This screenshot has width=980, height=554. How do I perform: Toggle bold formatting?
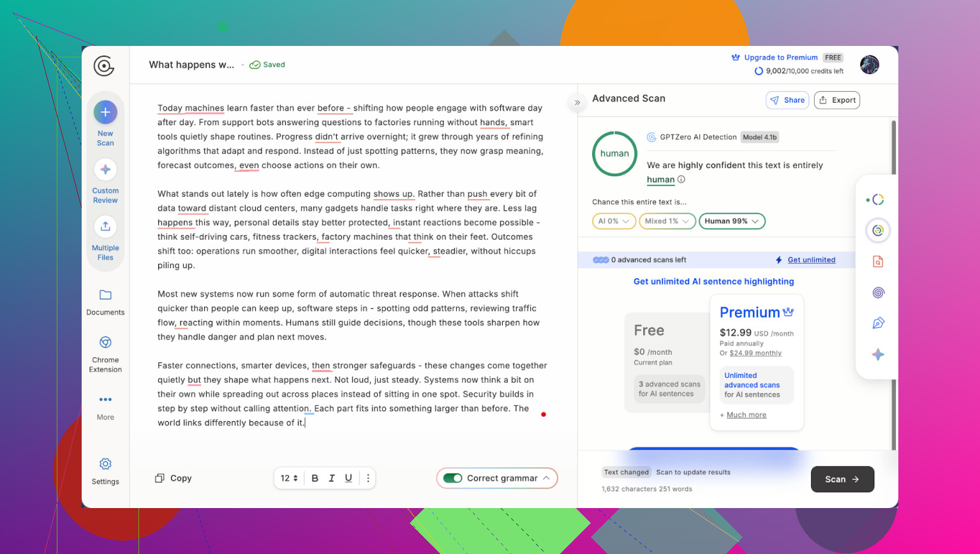click(315, 478)
